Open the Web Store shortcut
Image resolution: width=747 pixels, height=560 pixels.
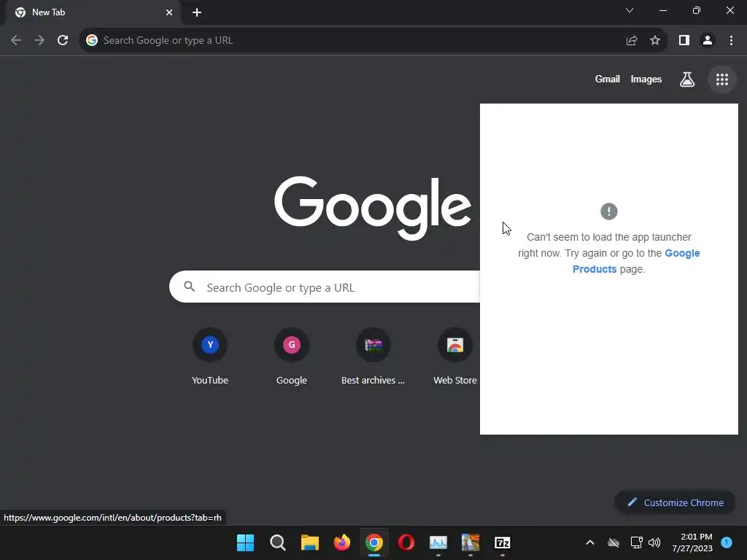pos(455,357)
